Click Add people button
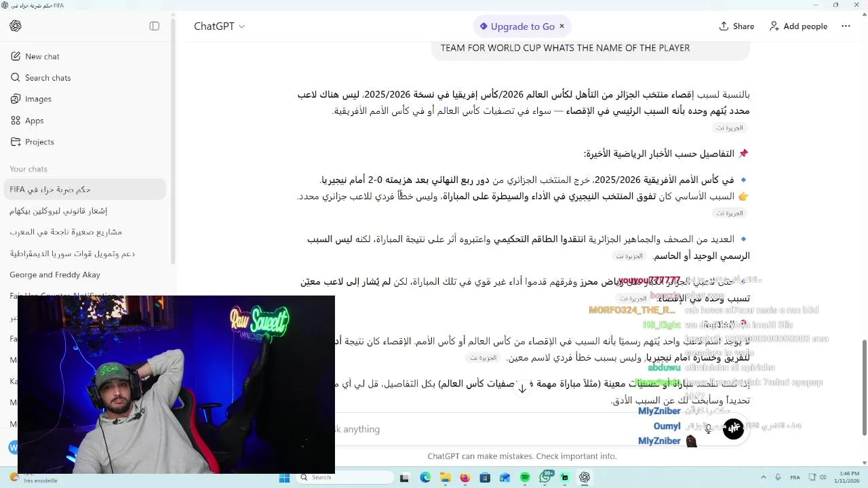 [x=798, y=26]
